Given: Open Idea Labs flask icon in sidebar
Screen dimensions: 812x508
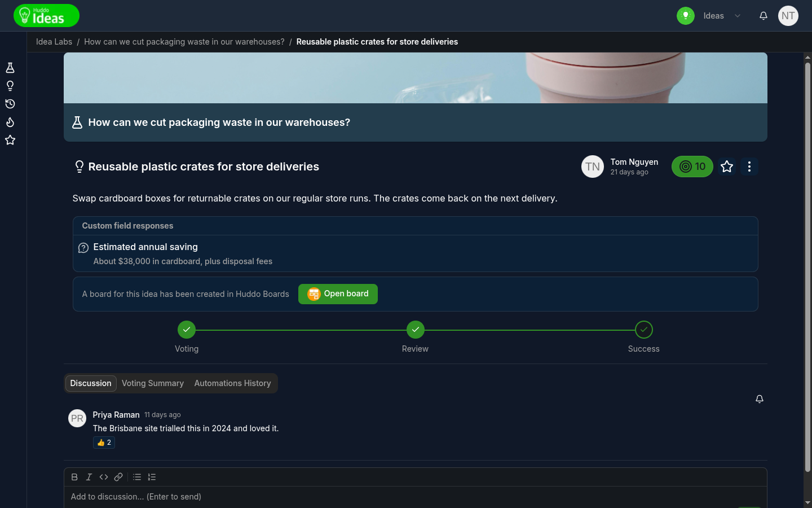Looking at the screenshot, I should [10, 68].
